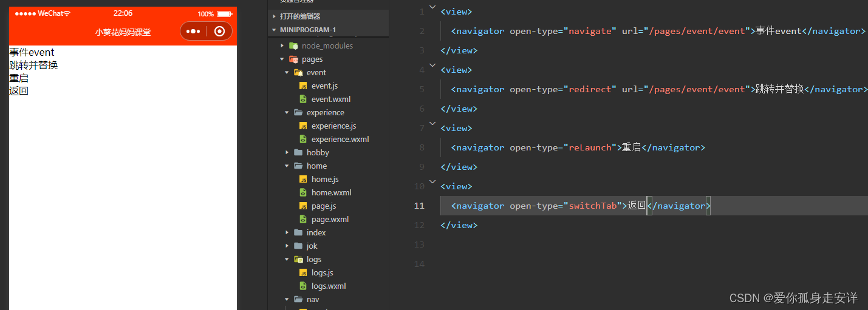Expand the node_modules folder arrow
This screenshot has height=310, width=868.
pos(282,45)
